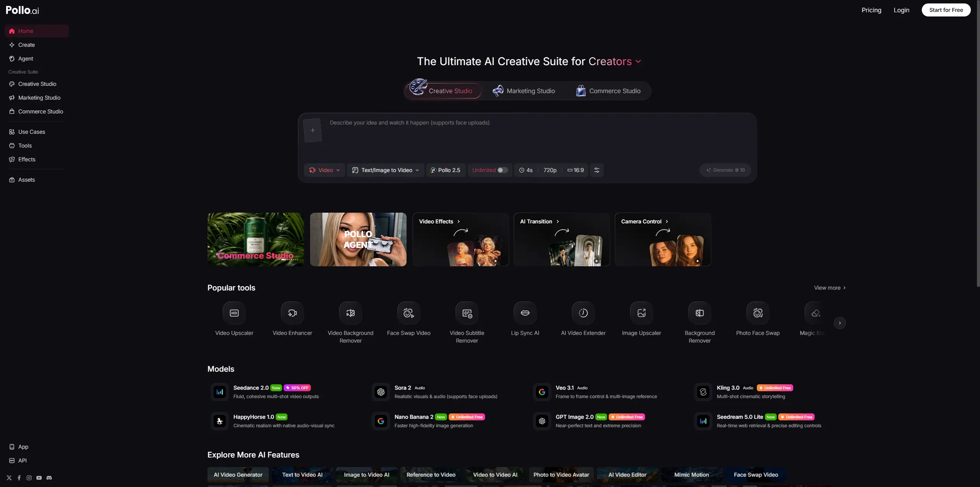
Task: Select the GPT Image 2.0 model icon
Action: [542, 421]
